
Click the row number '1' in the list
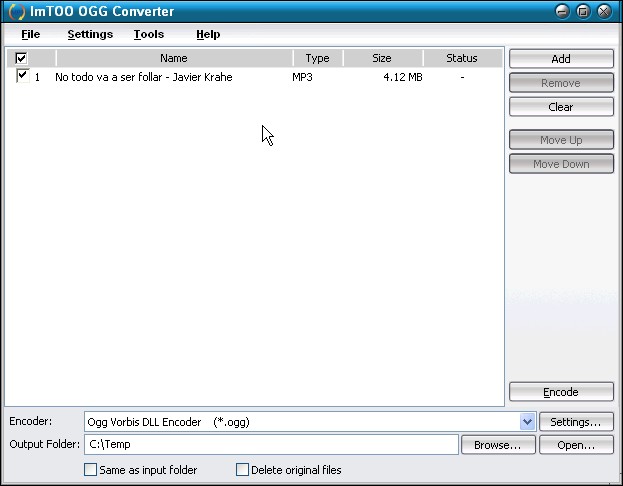click(x=37, y=77)
